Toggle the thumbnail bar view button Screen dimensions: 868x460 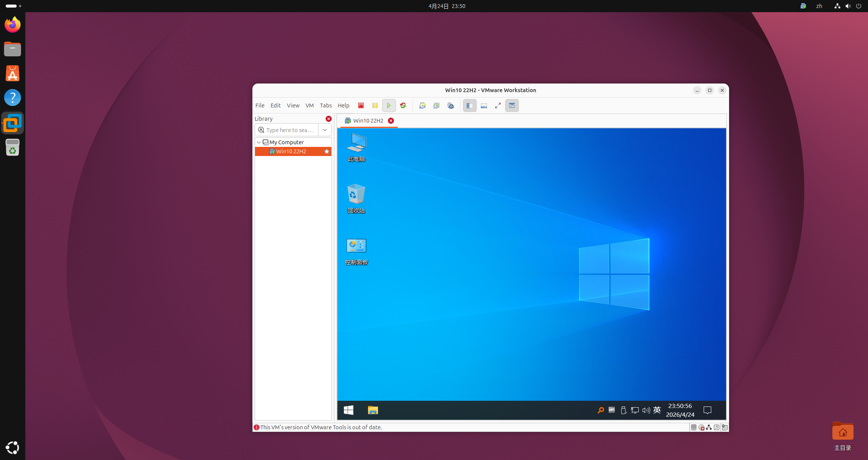[484, 106]
